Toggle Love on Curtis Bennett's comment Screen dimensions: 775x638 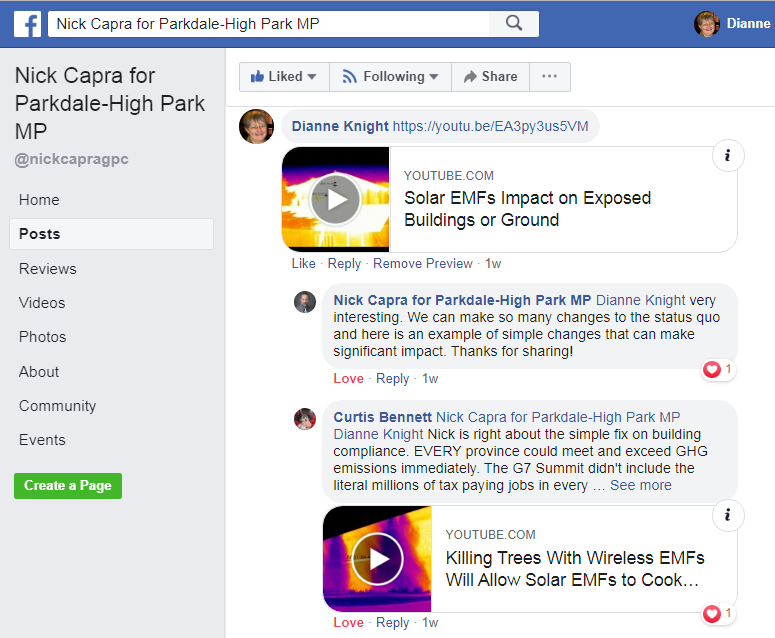click(348, 623)
